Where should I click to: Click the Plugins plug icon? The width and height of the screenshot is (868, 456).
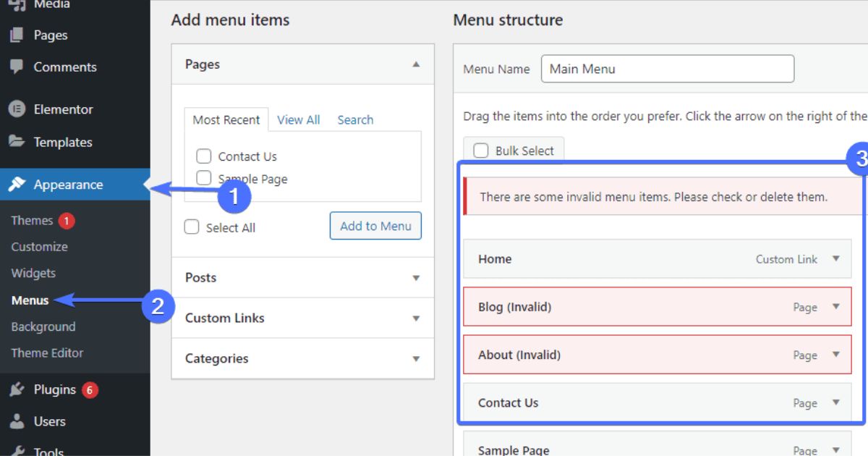pos(17,389)
